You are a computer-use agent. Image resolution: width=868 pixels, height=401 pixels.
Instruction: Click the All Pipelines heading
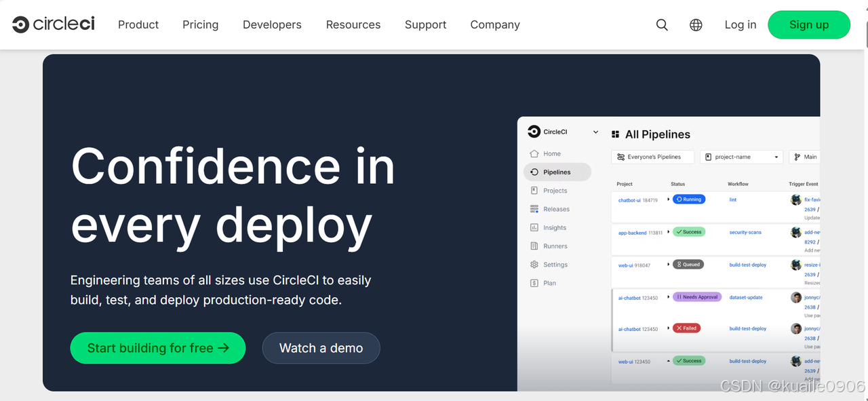click(x=658, y=134)
